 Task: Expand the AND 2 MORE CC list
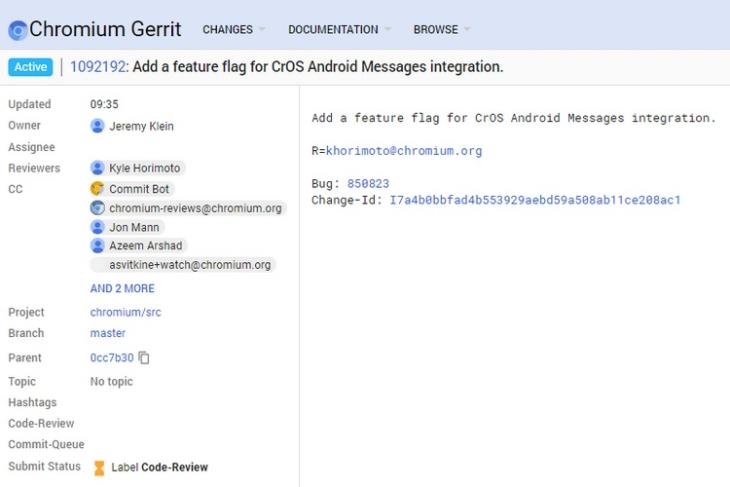(x=122, y=288)
